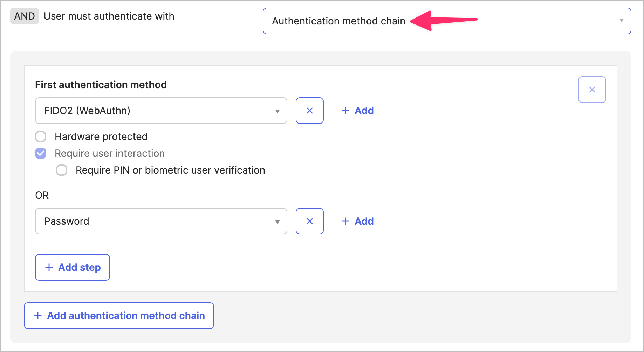The height and width of the screenshot is (352, 644).
Task: Click the plus icon on Add step
Action: click(49, 267)
